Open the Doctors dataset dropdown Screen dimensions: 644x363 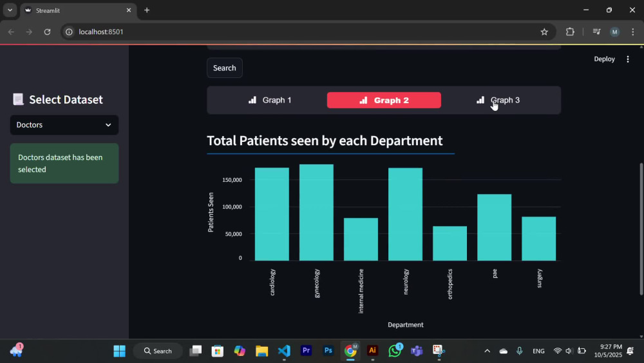click(64, 125)
